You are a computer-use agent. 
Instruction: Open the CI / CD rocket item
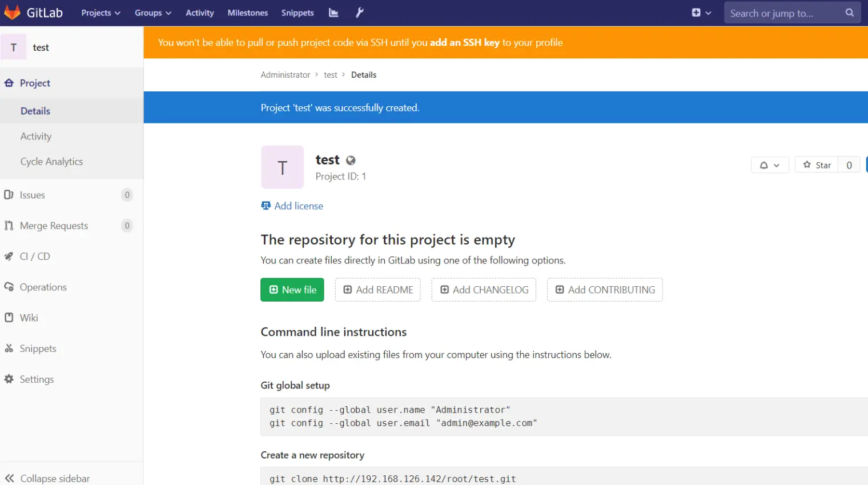click(x=35, y=256)
